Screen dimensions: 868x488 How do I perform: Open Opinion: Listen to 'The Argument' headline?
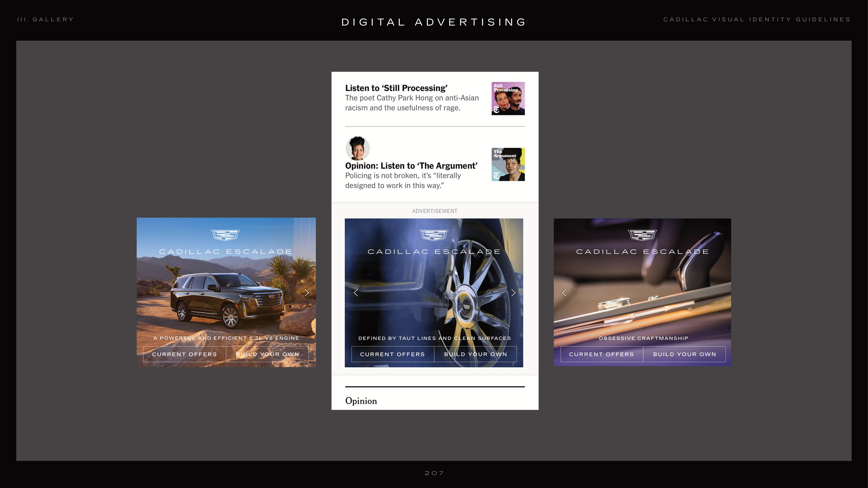click(411, 166)
